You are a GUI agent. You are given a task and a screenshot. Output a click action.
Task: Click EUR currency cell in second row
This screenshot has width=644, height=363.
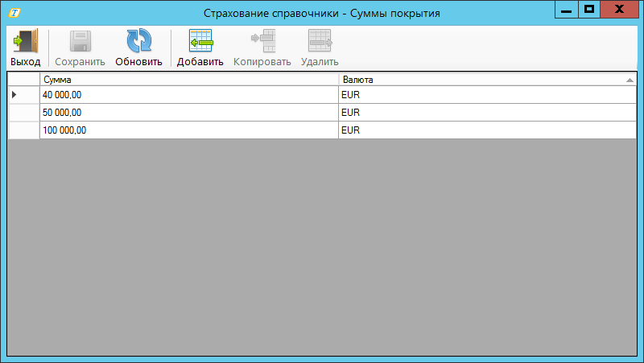click(x=487, y=113)
